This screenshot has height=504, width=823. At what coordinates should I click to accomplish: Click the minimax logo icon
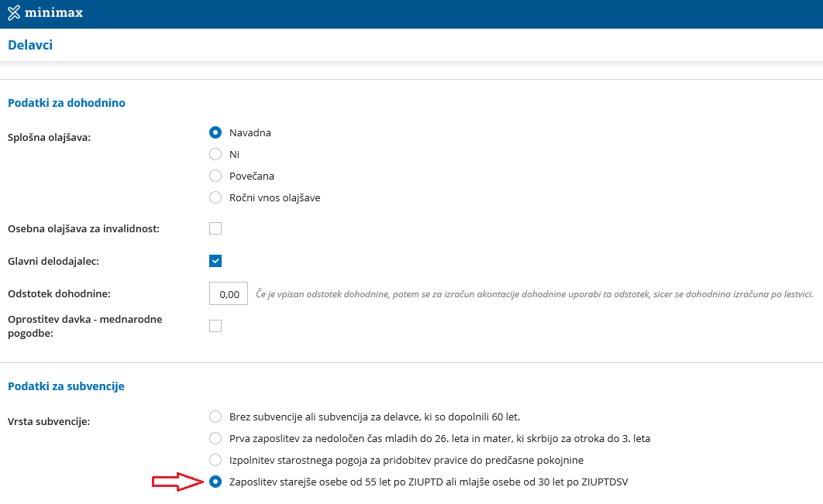tap(14, 12)
